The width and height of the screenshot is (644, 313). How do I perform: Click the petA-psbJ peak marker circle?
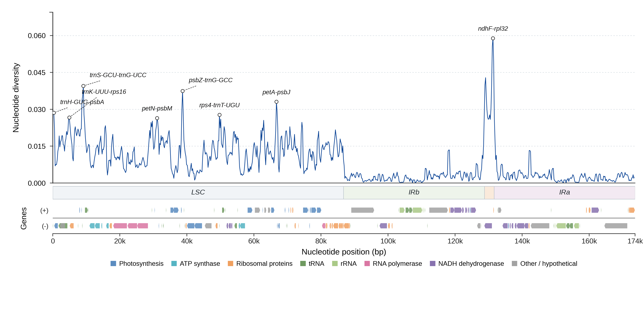coord(276,102)
